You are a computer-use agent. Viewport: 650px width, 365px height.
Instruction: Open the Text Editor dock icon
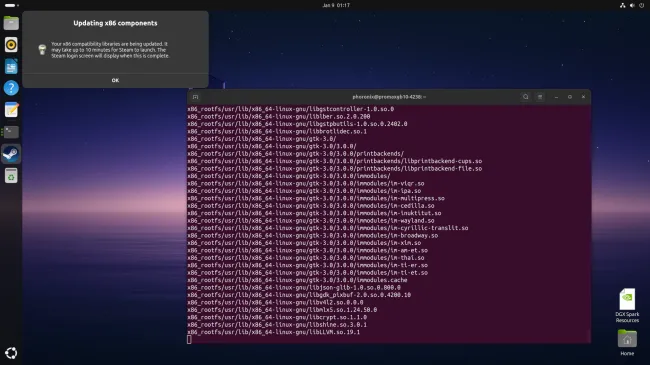tap(11, 110)
